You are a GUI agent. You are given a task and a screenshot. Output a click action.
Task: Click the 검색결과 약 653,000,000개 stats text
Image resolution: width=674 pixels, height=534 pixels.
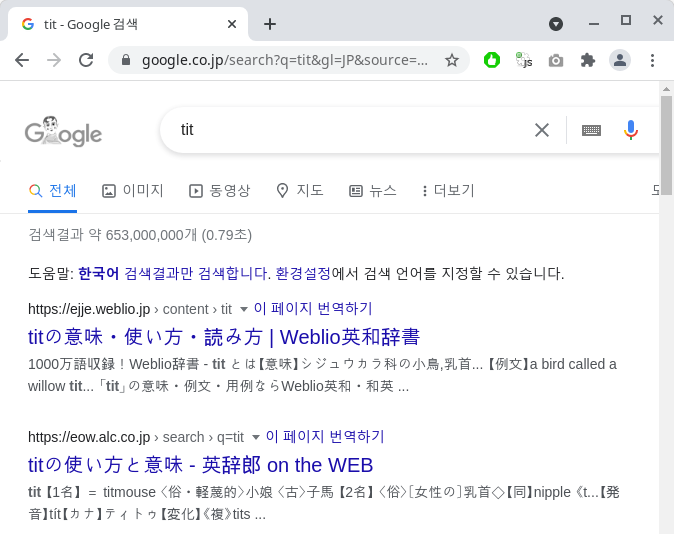tap(140, 235)
